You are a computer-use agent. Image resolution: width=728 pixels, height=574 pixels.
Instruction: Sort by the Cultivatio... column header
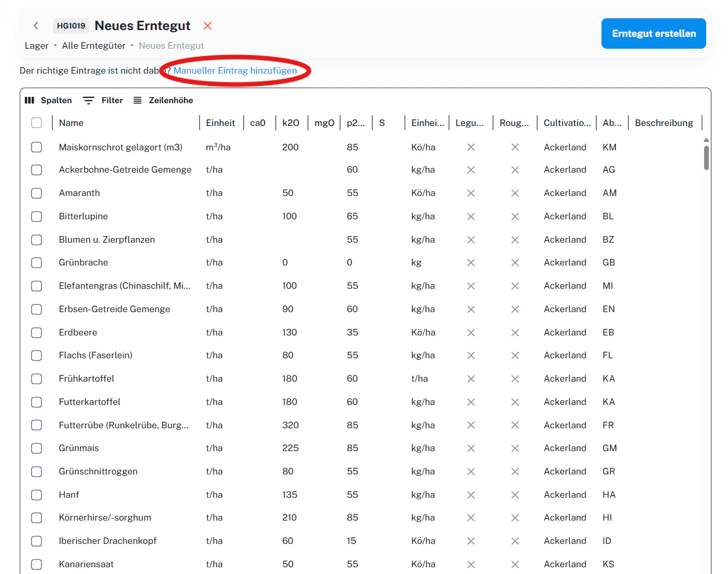tap(567, 123)
